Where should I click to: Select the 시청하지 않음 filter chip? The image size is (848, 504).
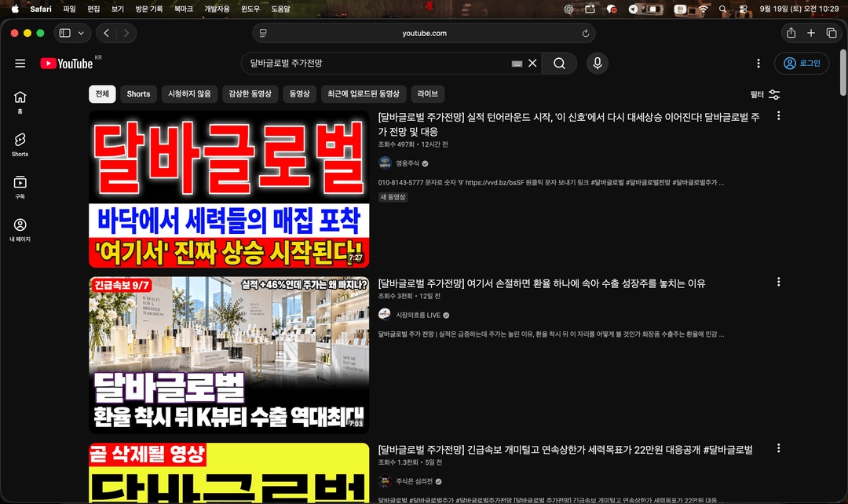pyautogui.click(x=189, y=94)
